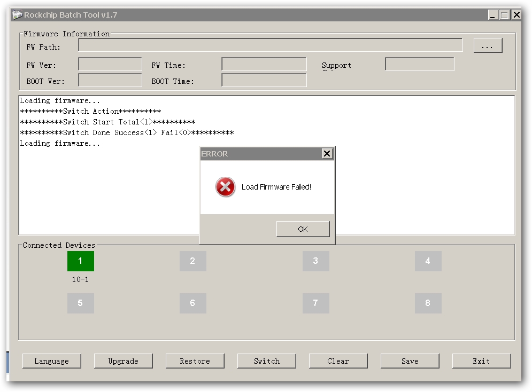The width and height of the screenshot is (532, 392).
Task: Click the first "Loading firmware..." log line
Action: [60, 100]
